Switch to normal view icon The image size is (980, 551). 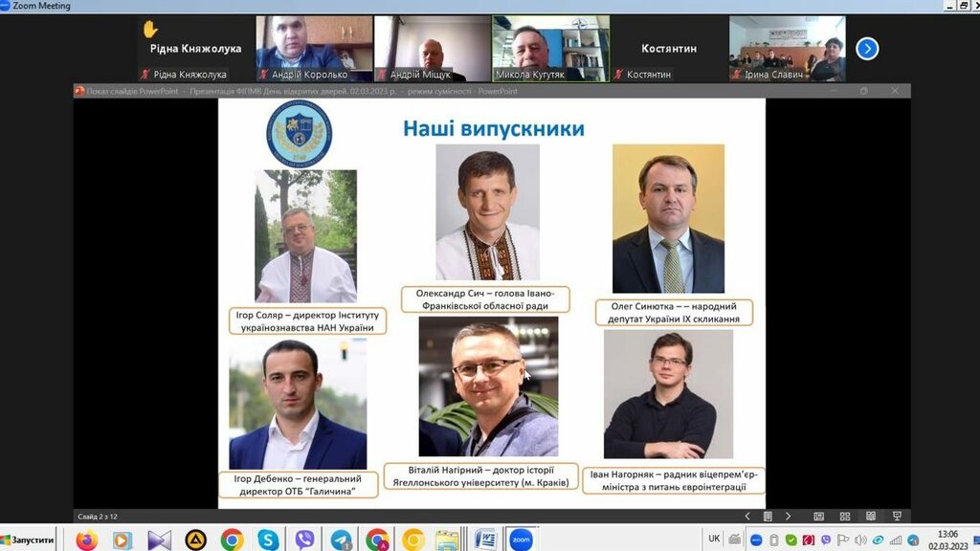pyautogui.click(x=816, y=517)
